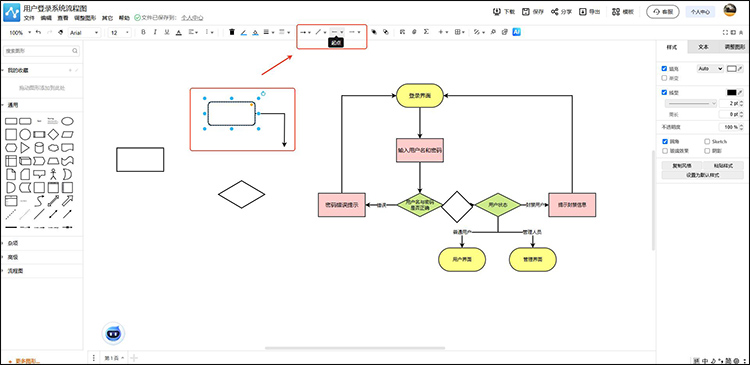Screen dimensions: 750x365
Task: Enable the glass effect checkbox
Action: tap(664, 151)
